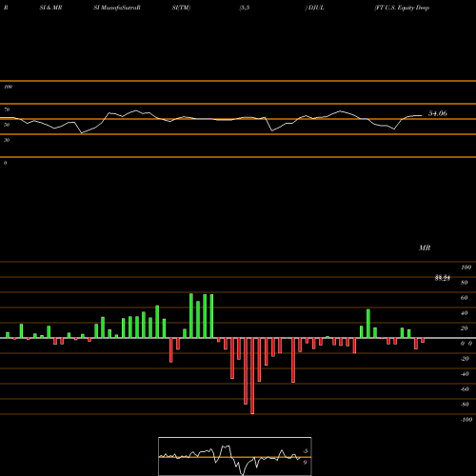This screenshot has width=476, height=476.
Task: Select the "SI MunafaSutraR" header label
Action: pos(117,8)
